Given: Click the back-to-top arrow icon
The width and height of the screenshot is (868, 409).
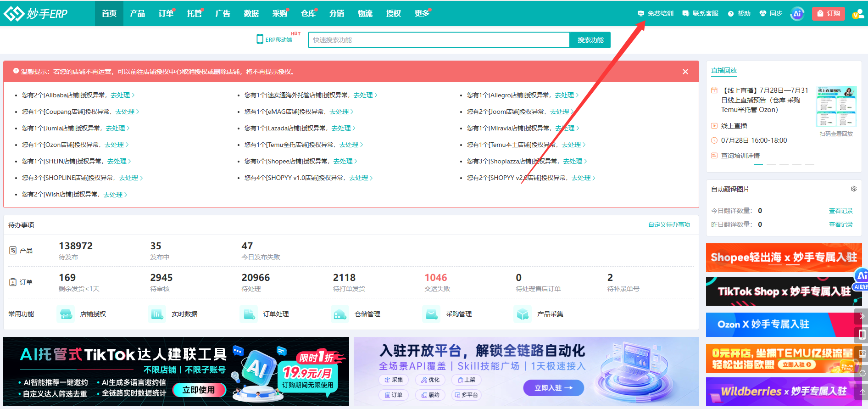Looking at the screenshot, I should 862,392.
